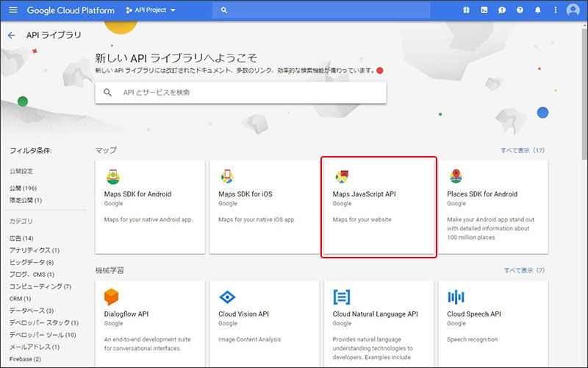Click the Google Cloud Platform logo text
The image size is (588, 368).
click(71, 10)
